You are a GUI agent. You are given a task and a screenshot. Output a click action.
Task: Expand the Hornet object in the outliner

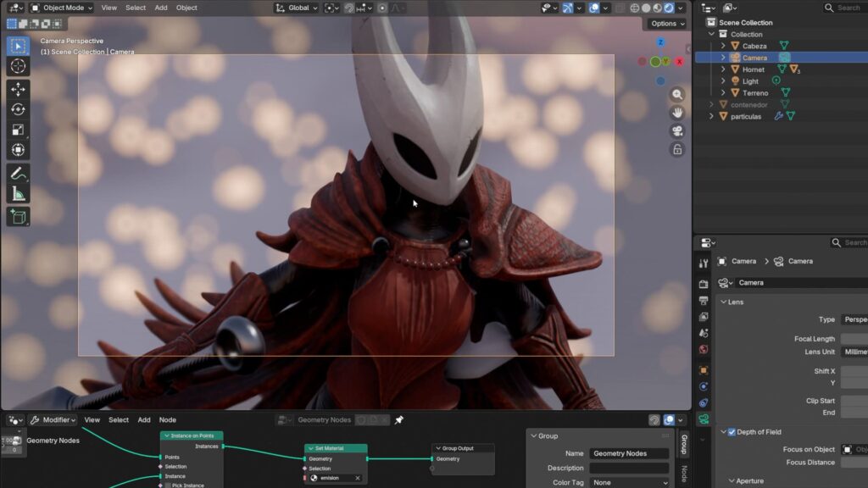(x=723, y=69)
